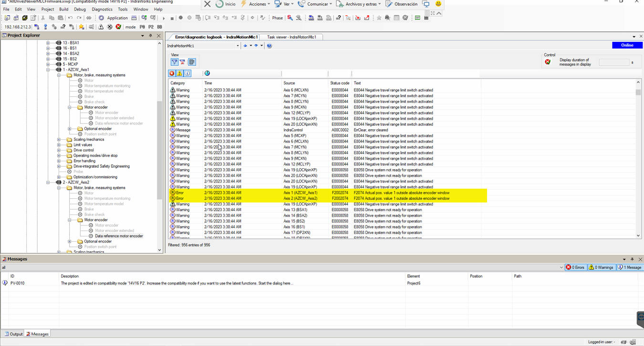This screenshot has width=644, height=346.
Task: Switch to Task viewer - IndraMotionMlc1 tab
Action: click(x=291, y=37)
